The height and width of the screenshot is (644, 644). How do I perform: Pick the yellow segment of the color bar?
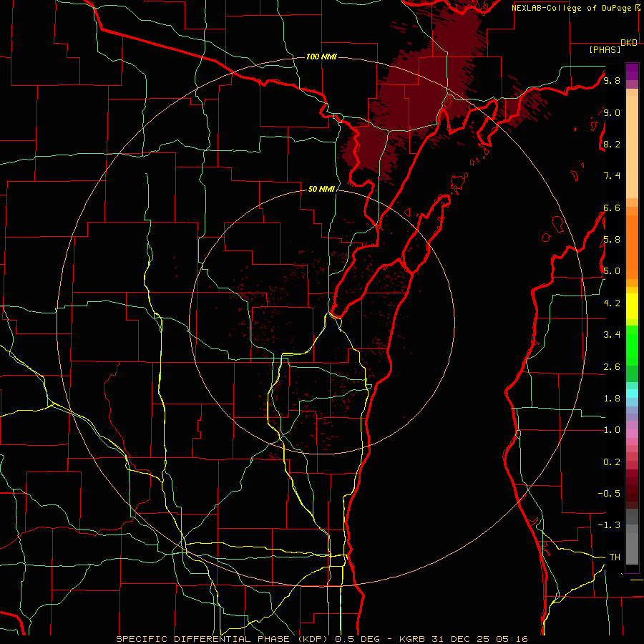coord(632,306)
